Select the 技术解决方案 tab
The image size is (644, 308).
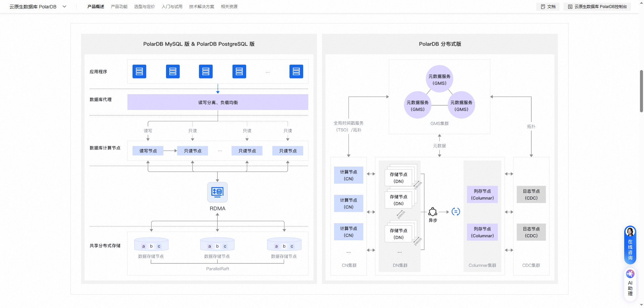tap(202, 7)
